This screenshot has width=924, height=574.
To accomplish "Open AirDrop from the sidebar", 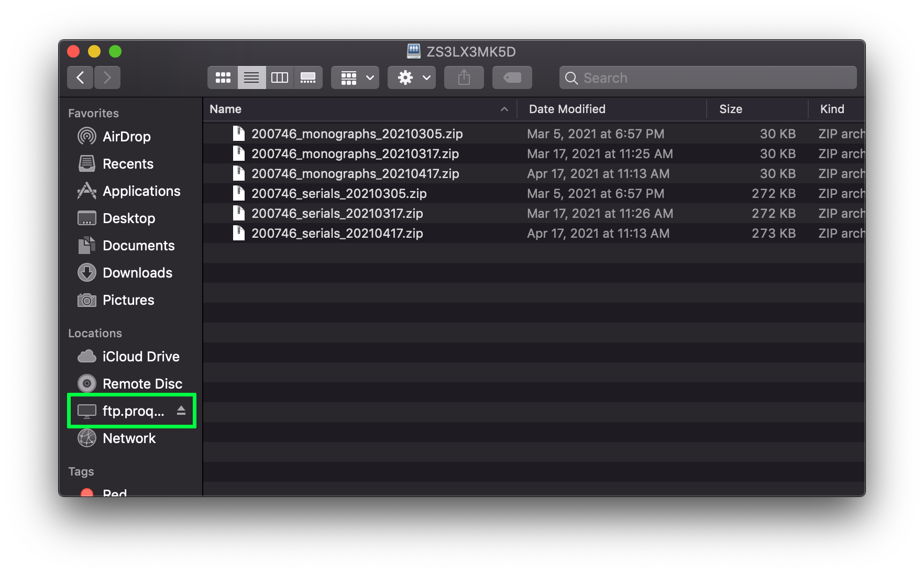I will 126,137.
